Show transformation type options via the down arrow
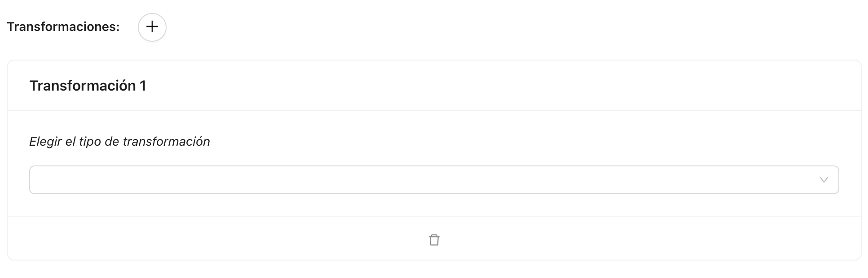 824,180
